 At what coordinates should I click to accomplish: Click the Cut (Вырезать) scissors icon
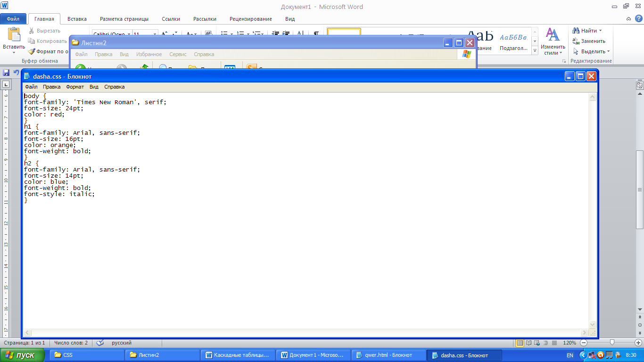32,31
